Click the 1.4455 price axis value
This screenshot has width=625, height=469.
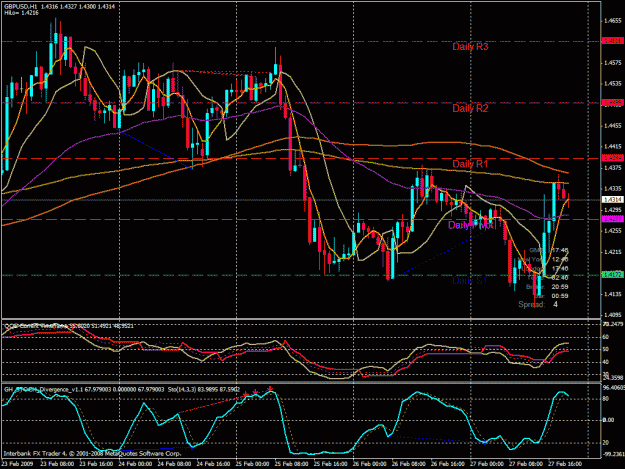coord(613,126)
